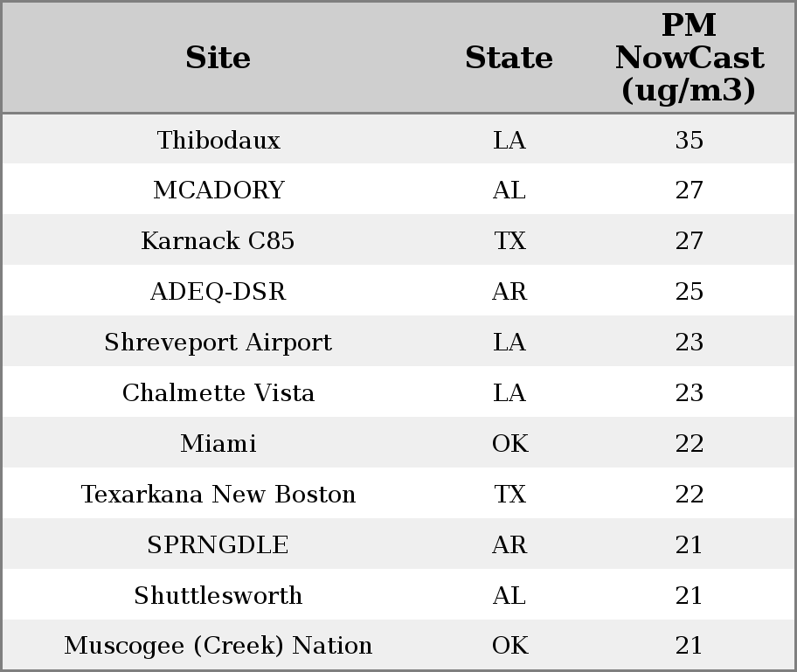Click the Site column header
The image size is (797, 672).
pos(218,58)
